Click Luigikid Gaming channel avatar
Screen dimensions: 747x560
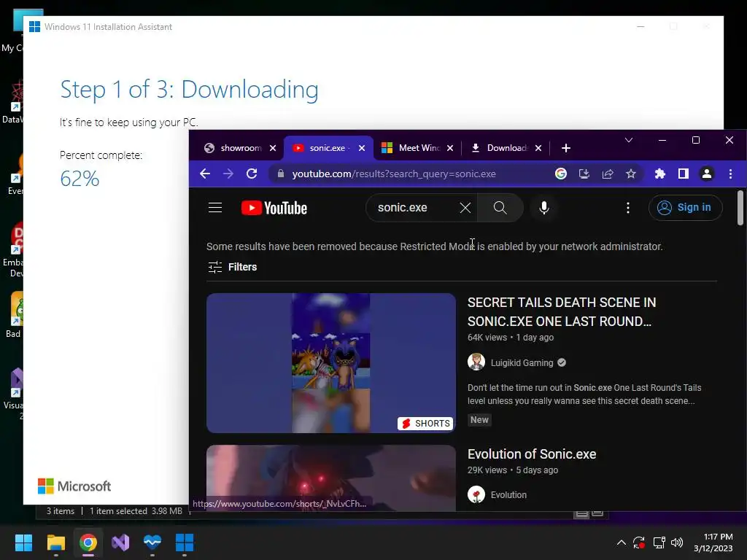click(x=476, y=362)
